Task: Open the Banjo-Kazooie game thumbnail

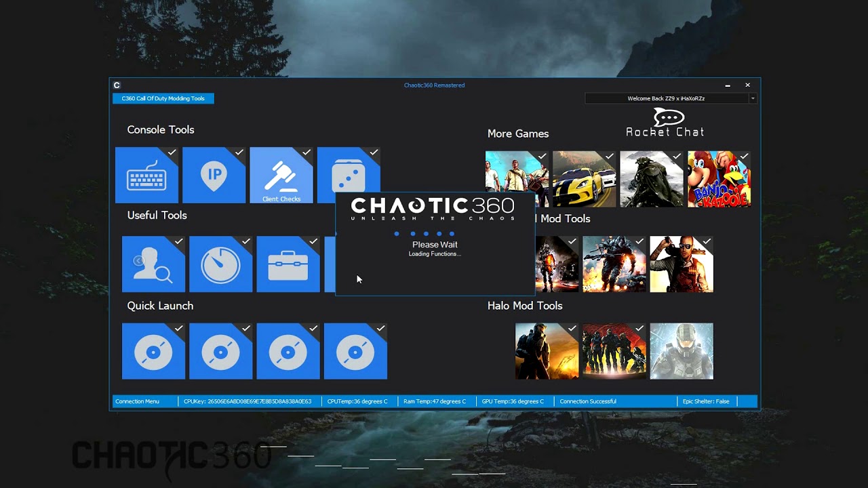Action: tap(719, 179)
